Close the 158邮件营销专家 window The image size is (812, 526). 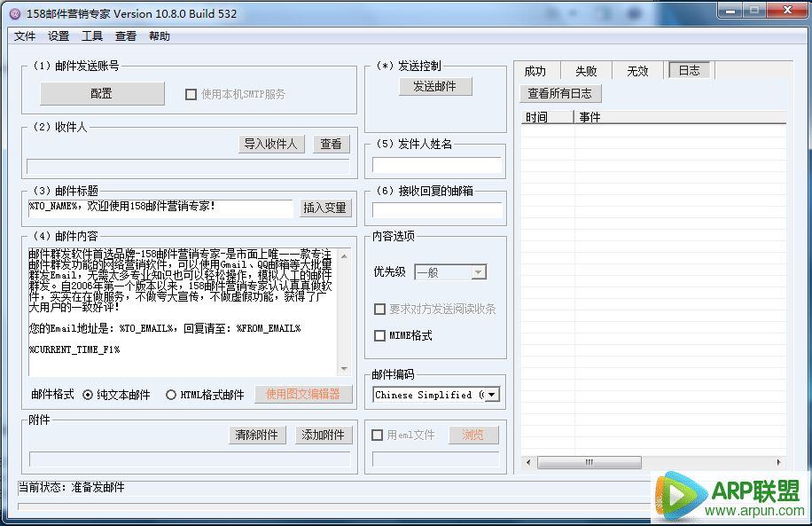click(x=787, y=10)
